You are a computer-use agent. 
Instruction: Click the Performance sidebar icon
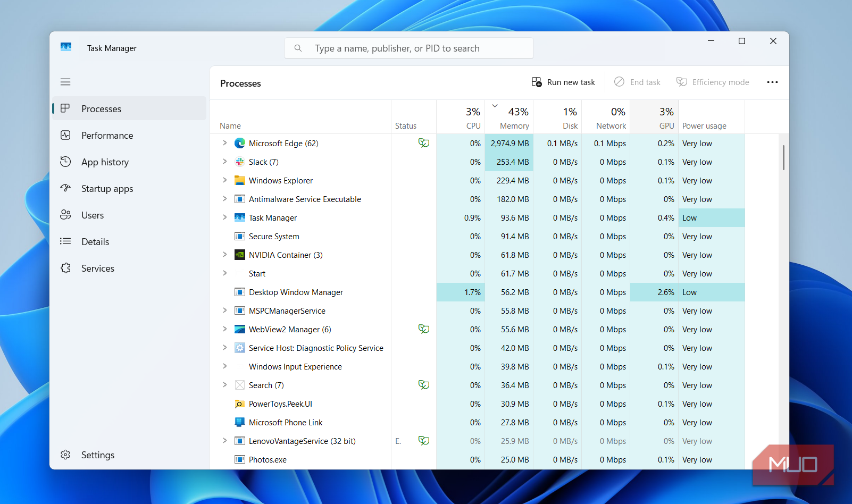pyautogui.click(x=65, y=136)
